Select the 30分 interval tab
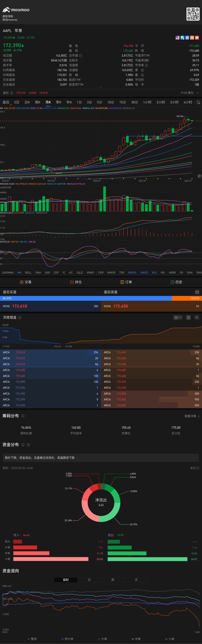202x644 pixels. click(134, 102)
